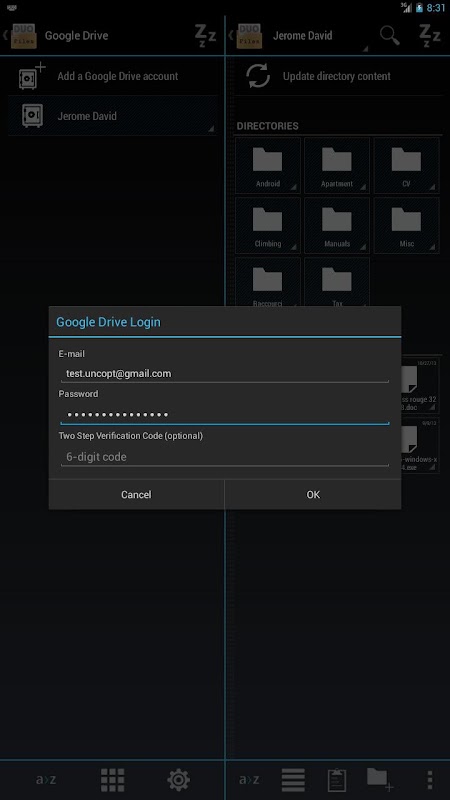Screen dimensions: 450x800
Task: Open the CV folder
Action: click(406, 166)
